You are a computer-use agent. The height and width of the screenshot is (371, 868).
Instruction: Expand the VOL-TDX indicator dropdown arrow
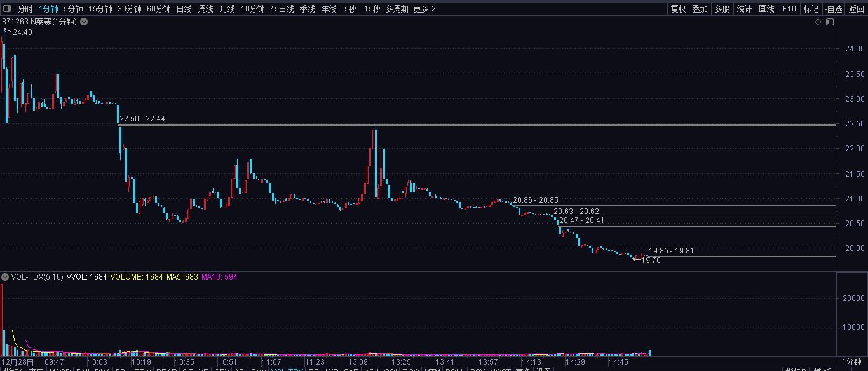pos(5,277)
